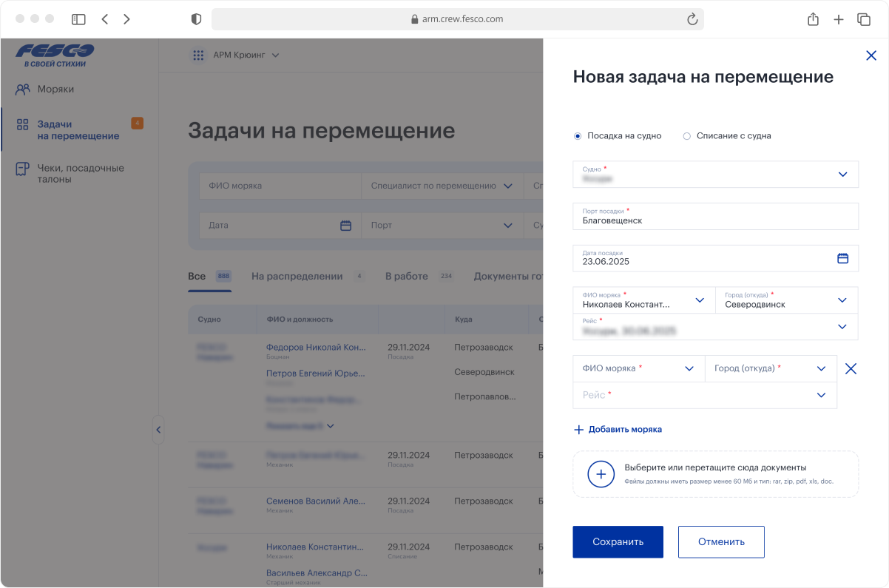The height and width of the screenshot is (588, 889).
Task: Click the calendar icon in boarding date field
Action: coord(842,258)
